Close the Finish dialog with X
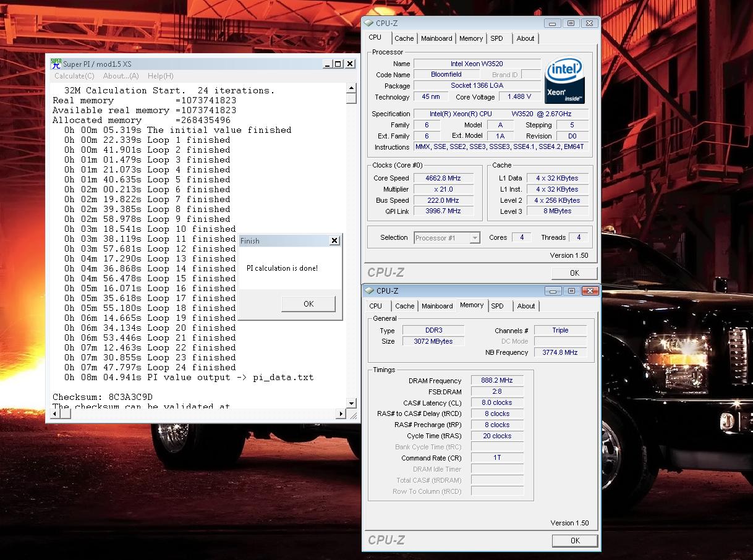753x560 pixels. (334, 240)
